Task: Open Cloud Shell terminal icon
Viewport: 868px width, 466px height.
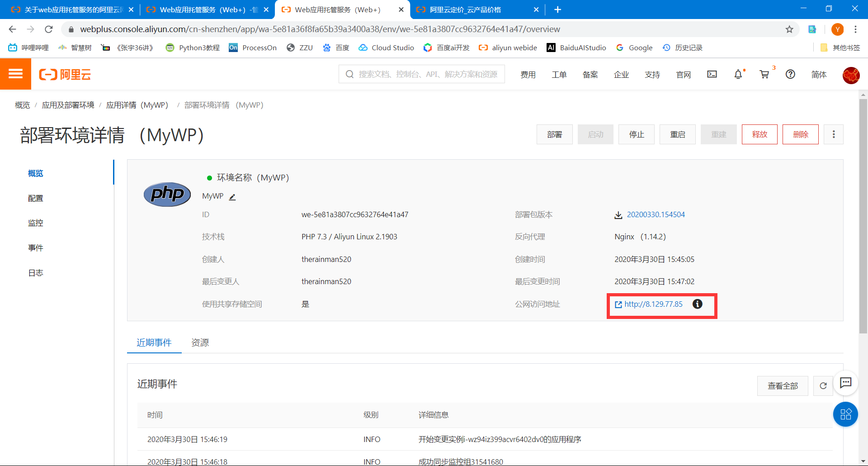Action: [712, 74]
